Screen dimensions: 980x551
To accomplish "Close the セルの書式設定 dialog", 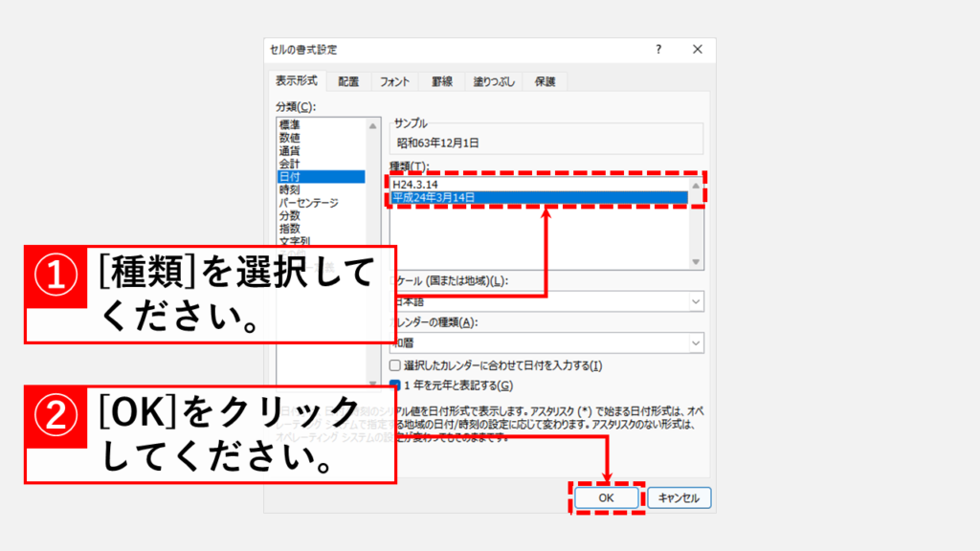I will pos(698,49).
